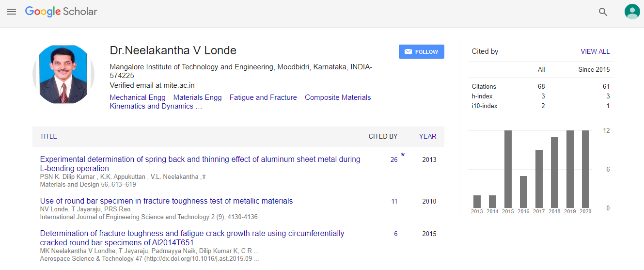Click the Citations metric label
Screen dimensions: 644x270
click(x=484, y=86)
